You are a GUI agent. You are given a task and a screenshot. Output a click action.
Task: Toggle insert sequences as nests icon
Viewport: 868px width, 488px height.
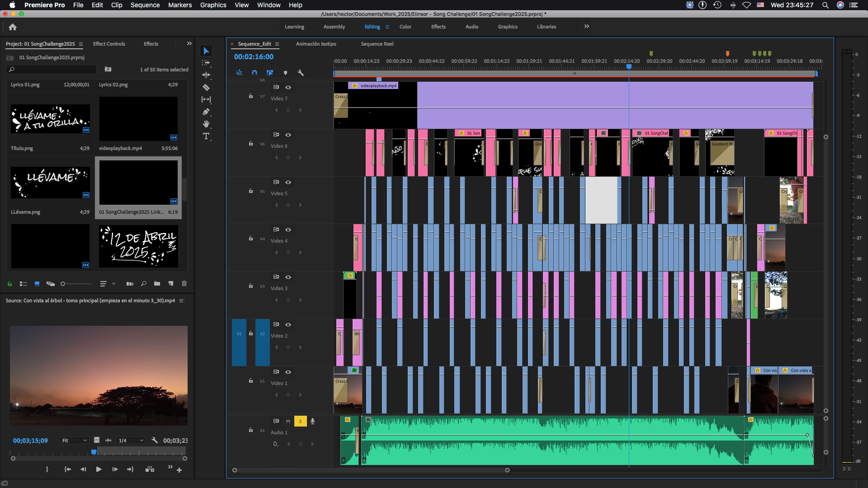[239, 73]
